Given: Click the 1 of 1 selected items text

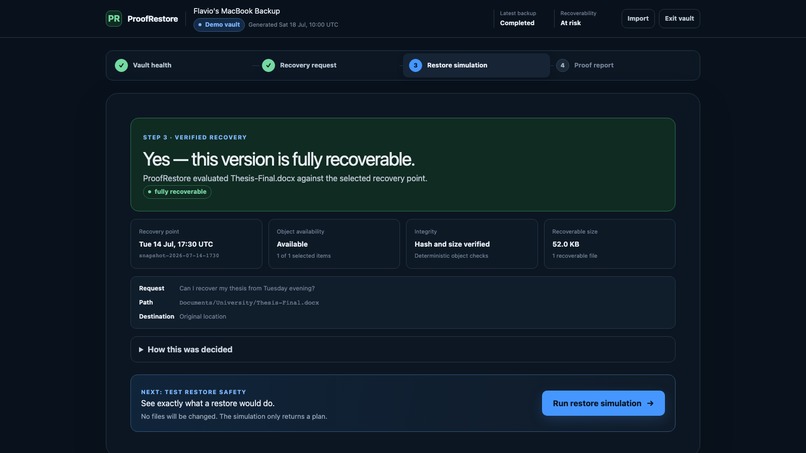Looking at the screenshot, I should tap(304, 256).
